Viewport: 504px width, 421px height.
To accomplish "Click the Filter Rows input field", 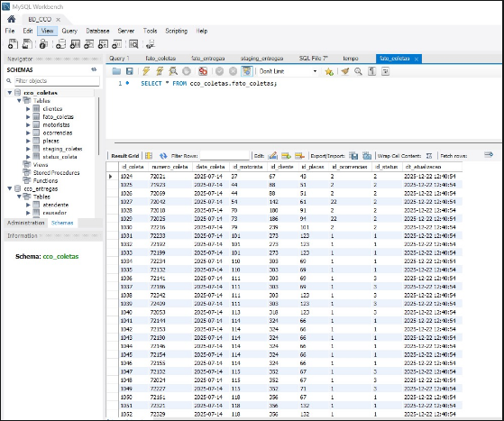I will coord(225,156).
